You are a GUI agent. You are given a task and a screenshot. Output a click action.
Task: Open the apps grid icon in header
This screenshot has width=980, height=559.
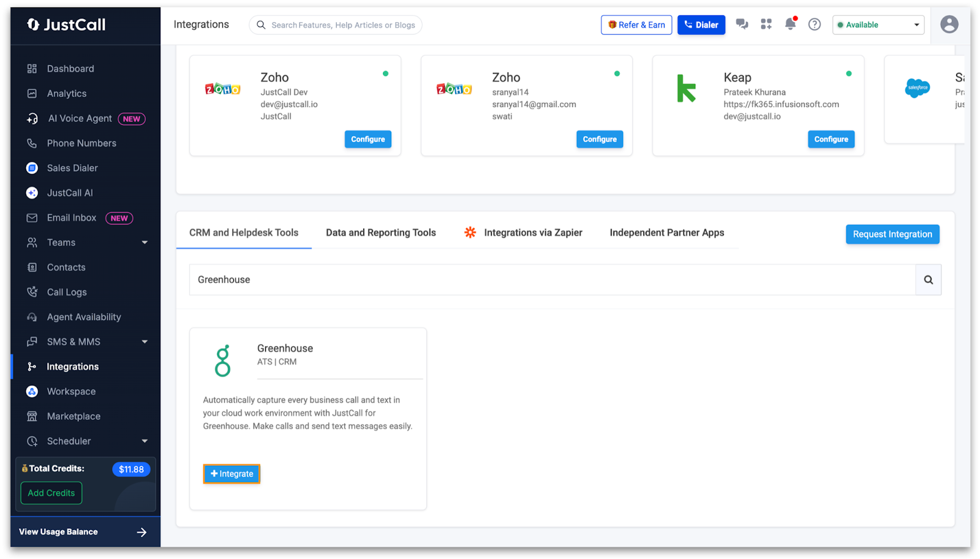[766, 25]
